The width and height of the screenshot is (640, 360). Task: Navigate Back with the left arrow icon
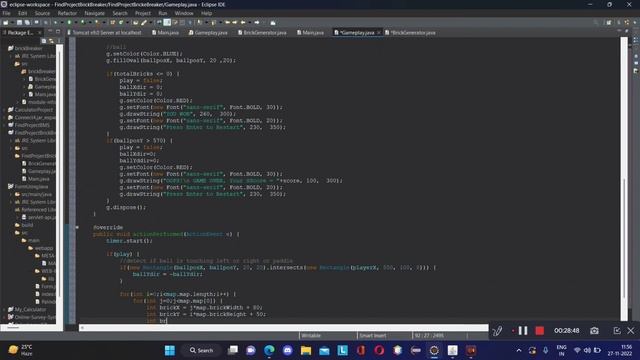243,22
